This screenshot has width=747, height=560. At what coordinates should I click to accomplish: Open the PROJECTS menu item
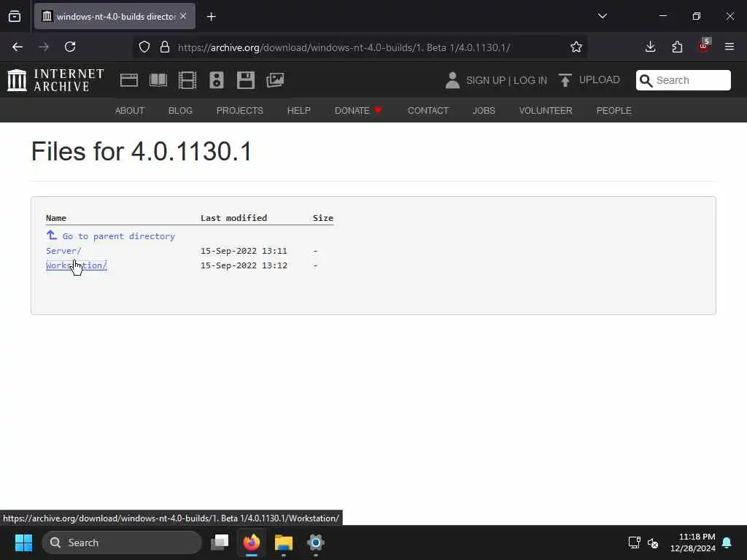(239, 111)
